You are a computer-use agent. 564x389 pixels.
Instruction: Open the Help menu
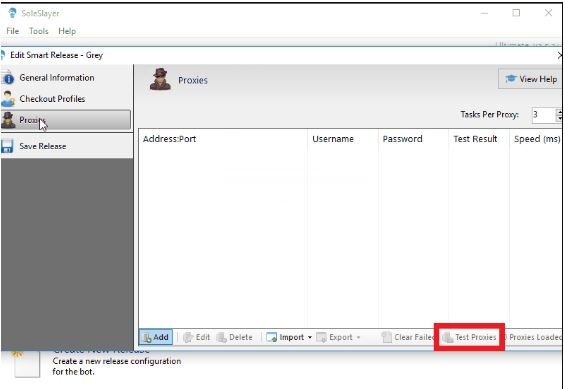coord(67,31)
